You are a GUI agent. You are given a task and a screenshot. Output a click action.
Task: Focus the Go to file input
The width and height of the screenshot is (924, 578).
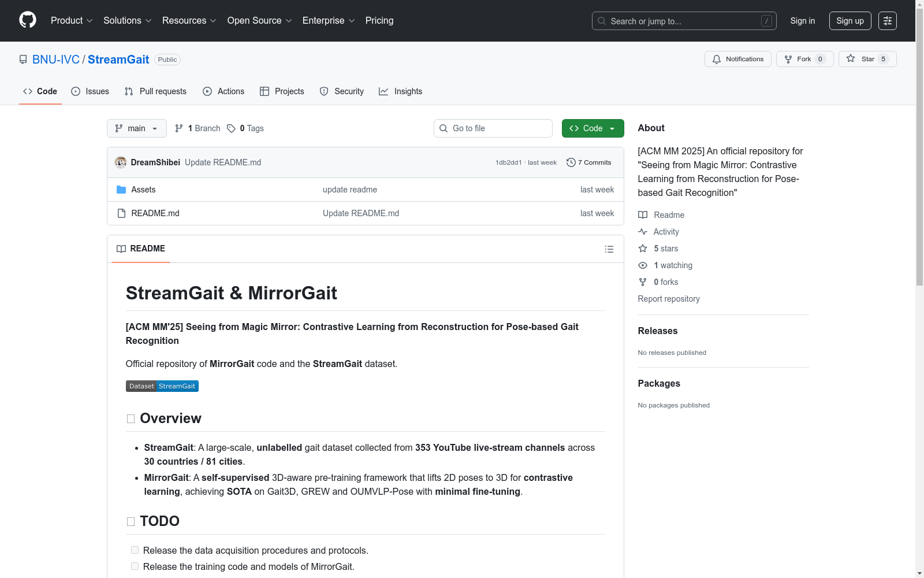pyautogui.click(x=493, y=128)
